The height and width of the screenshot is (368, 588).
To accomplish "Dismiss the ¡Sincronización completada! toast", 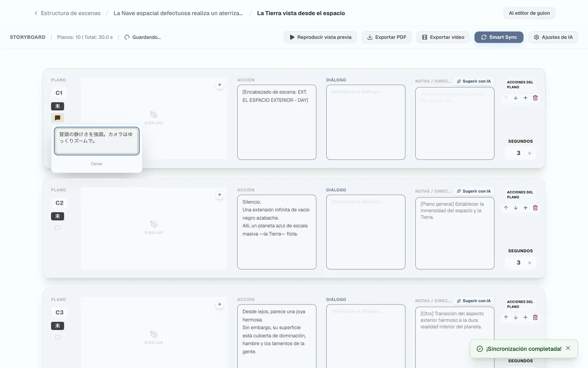I will (x=568, y=348).
